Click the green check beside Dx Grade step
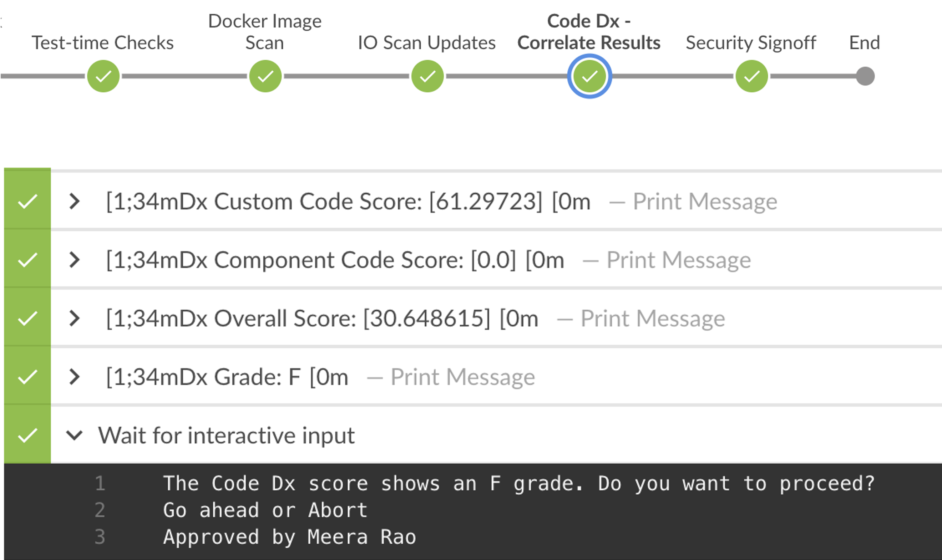 [x=27, y=376]
